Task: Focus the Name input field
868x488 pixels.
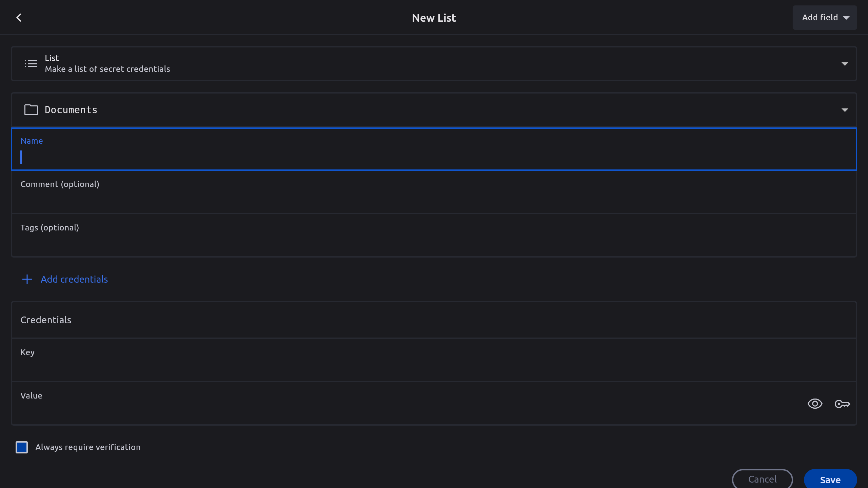Action: [434, 157]
